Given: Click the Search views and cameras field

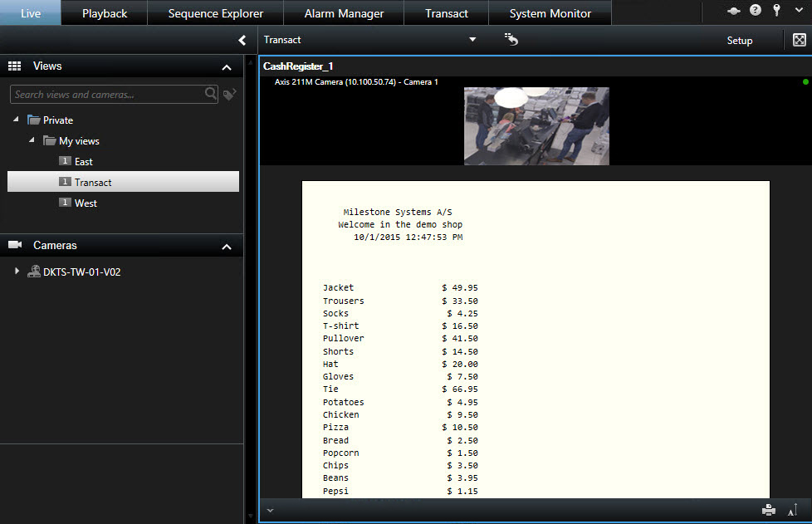Looking at the screenshot, I should coord(106,95).
